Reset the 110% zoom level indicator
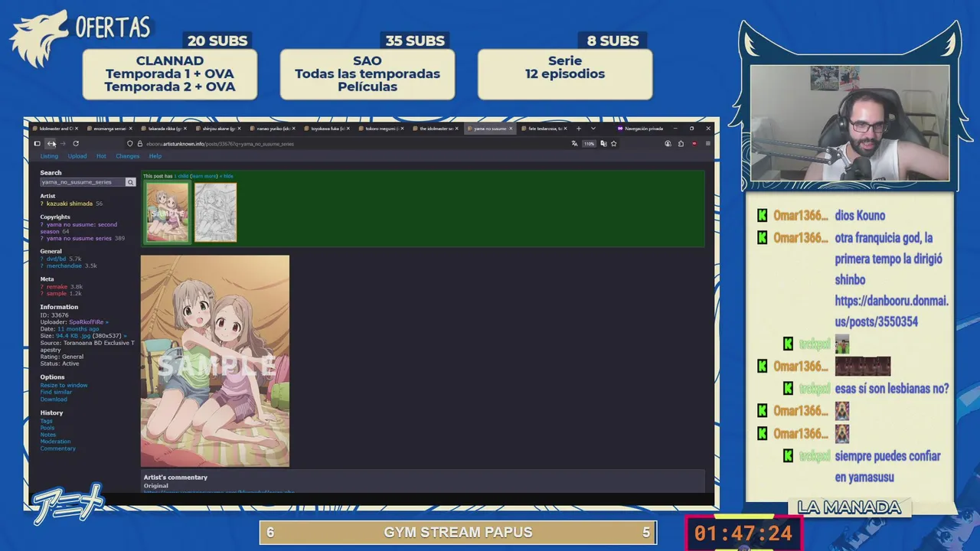This screenshot has height=551, width=980. click(x=589, y=144)
